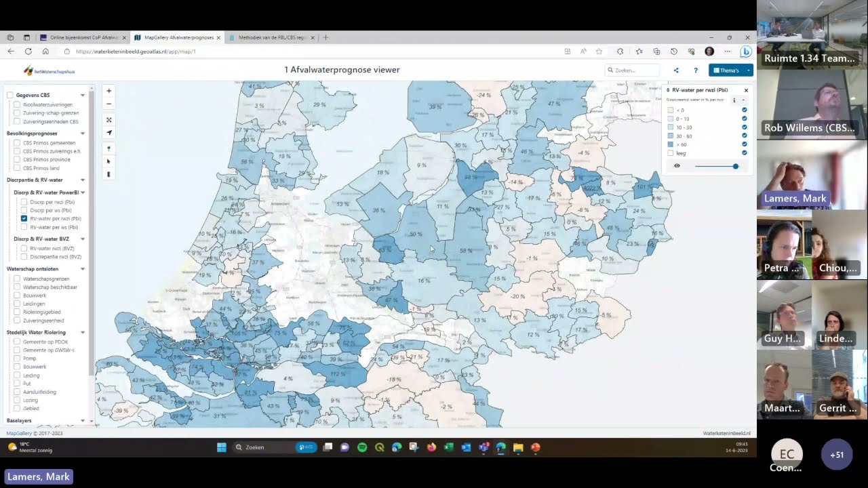Collapse the Bevolkingsprognoses group
Image resolution: width=868 pixels, height=488 pixels.
coord(83,134)
